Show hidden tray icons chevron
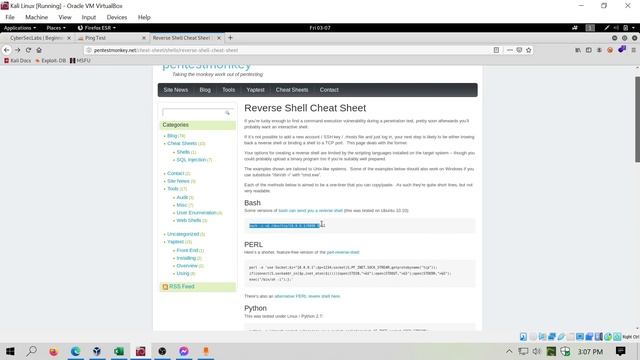 [x=509, y=351]
